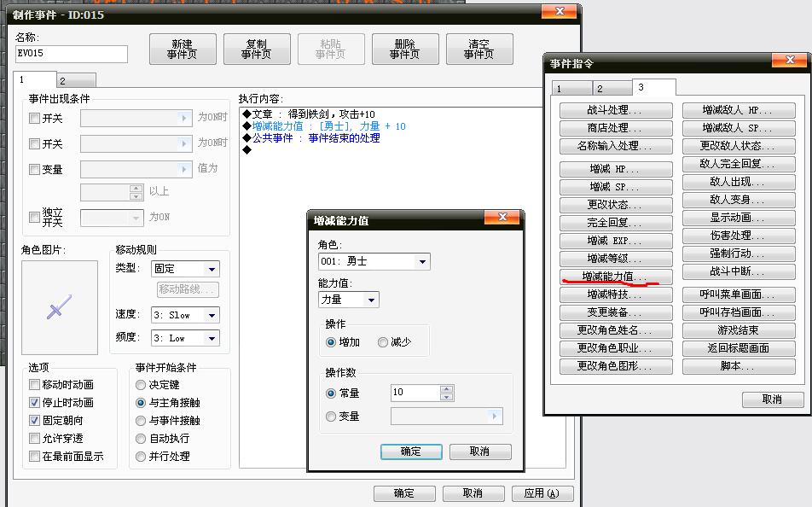The width and height of the screenshot is (812, 507).
Task: Open the 角色 dropdown showing 001: 勇士
Action: [374, 261]
